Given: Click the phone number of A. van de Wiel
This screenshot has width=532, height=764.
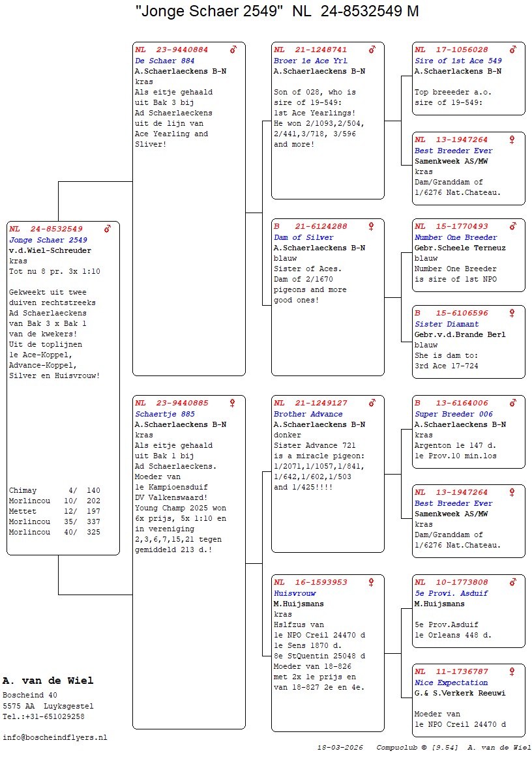Looking at the screenshot, I should (43, 716).
